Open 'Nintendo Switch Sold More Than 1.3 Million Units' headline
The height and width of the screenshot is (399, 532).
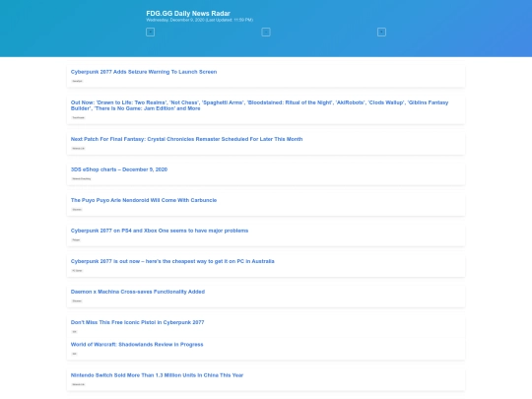[157, 375]
